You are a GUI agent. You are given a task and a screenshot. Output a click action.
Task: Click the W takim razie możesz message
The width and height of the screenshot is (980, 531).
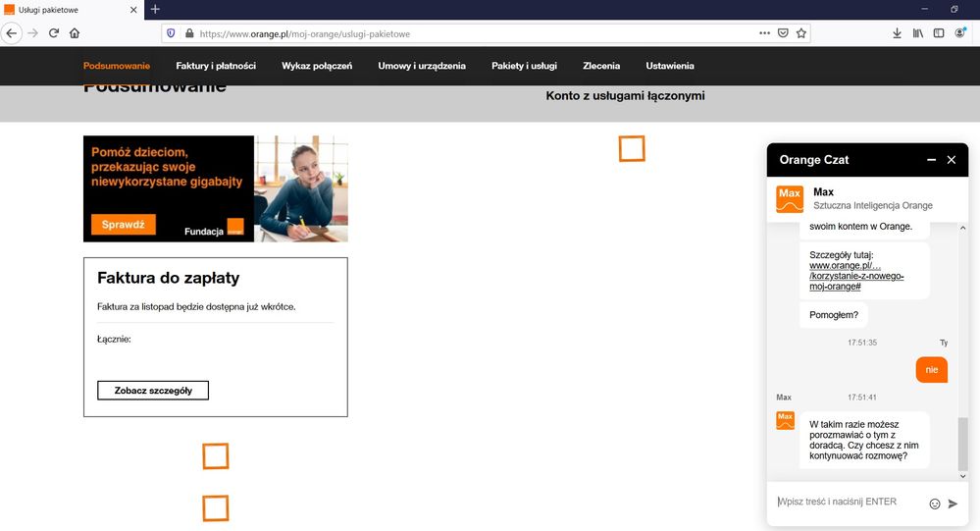pyautogui.click(x=864, y=440)
